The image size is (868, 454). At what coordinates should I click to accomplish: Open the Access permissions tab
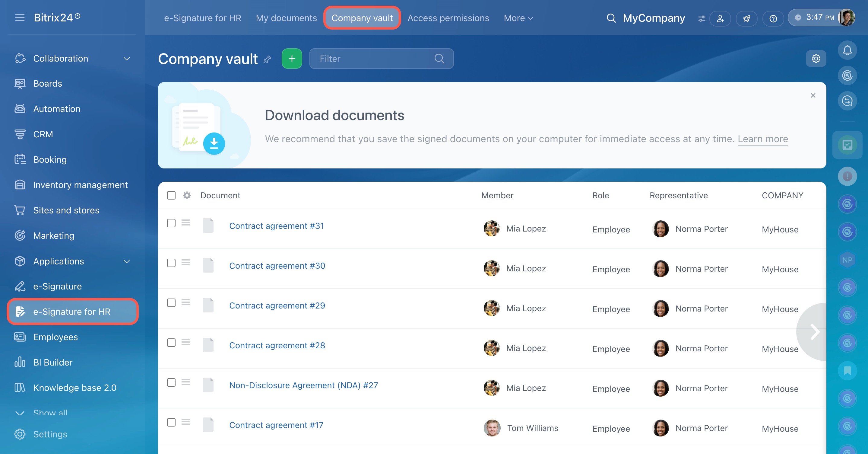tap(448, 18)
